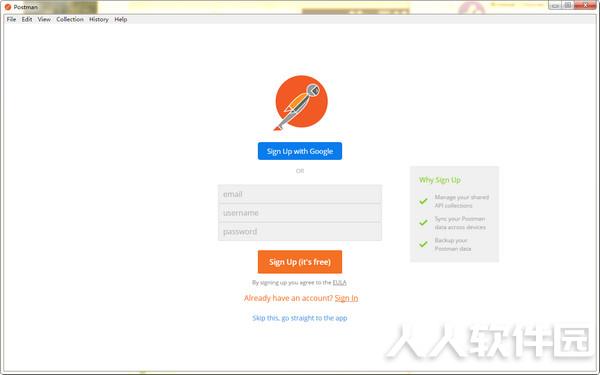Open the View menu
The width and height of the screenshot is (600, 375).
click(44, 19)
